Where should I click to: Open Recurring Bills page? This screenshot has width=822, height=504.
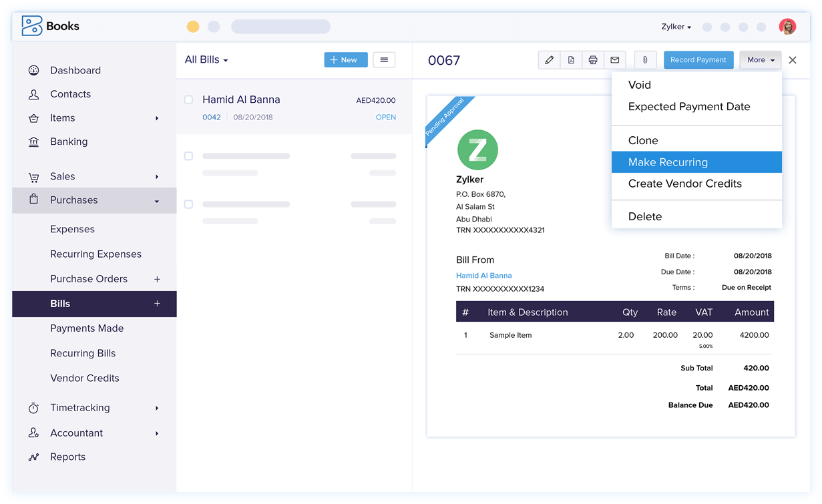[x=83, y=353]
